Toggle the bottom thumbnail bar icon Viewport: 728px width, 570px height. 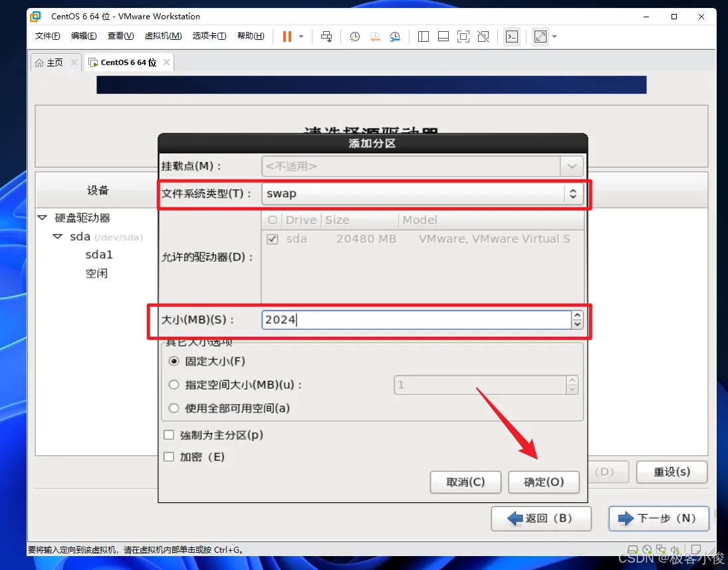(x=443, y=36)
